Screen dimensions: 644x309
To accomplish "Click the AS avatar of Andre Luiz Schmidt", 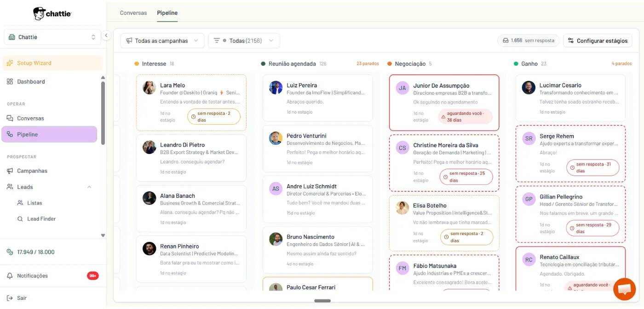I will click(276, 189).
